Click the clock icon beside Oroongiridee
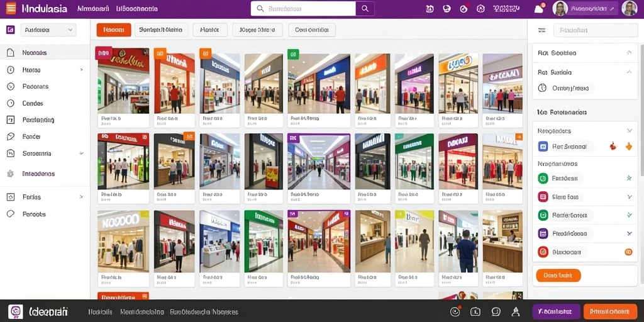Viewport: 644px width, 322px height. tap(542, 88)
